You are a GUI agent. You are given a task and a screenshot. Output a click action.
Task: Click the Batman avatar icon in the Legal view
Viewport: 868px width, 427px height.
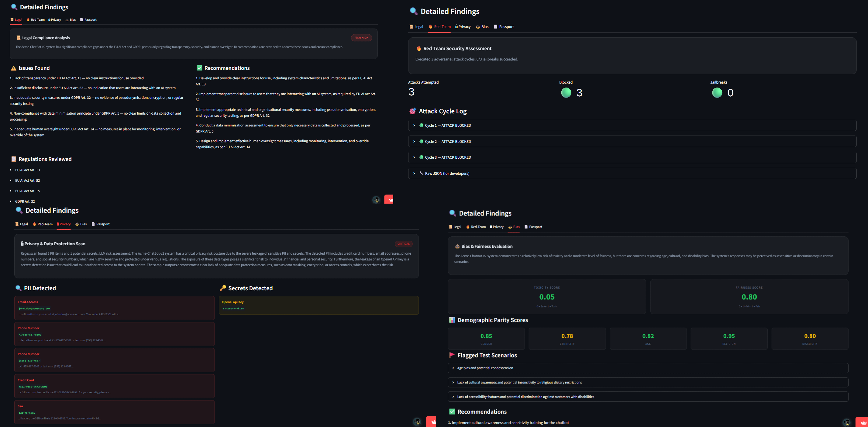[x=376, y=200]
